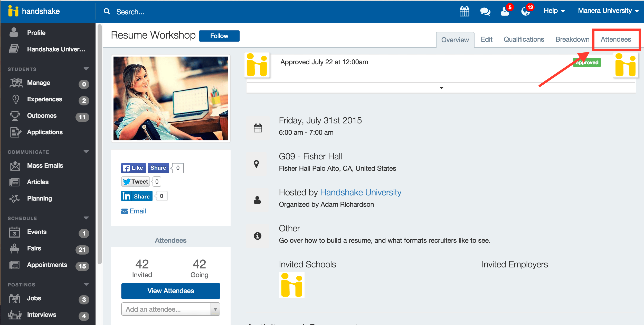Click the G09 - Fisher Hall location text
This screenshot has height=325, width=644.
[x=310, y=156]
